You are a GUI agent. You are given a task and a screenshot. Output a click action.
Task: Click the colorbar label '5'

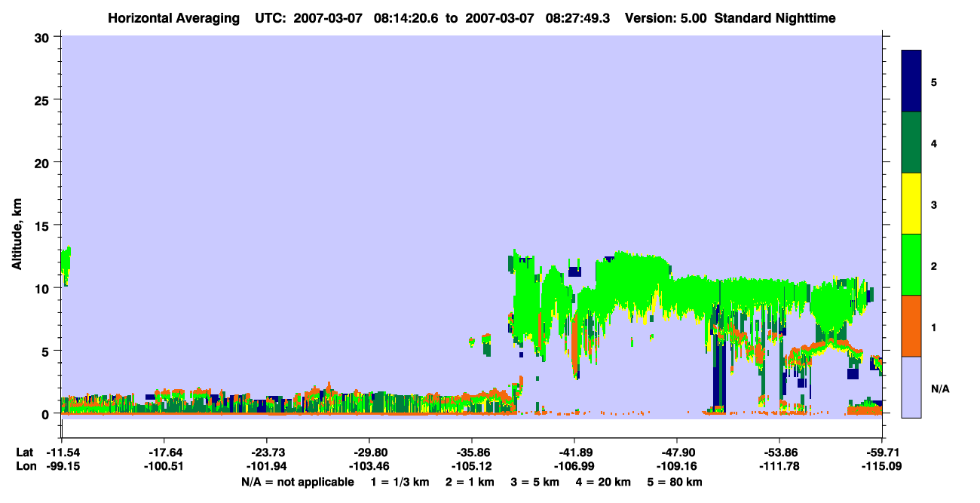coord(934,81)
